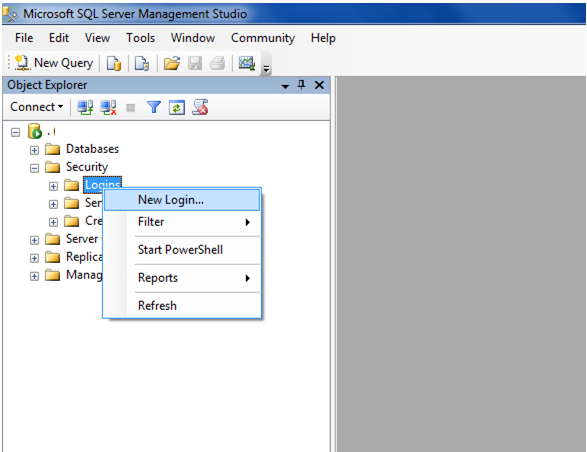Open the File menu
Screen dimensions: 587x452
point(24,38)
